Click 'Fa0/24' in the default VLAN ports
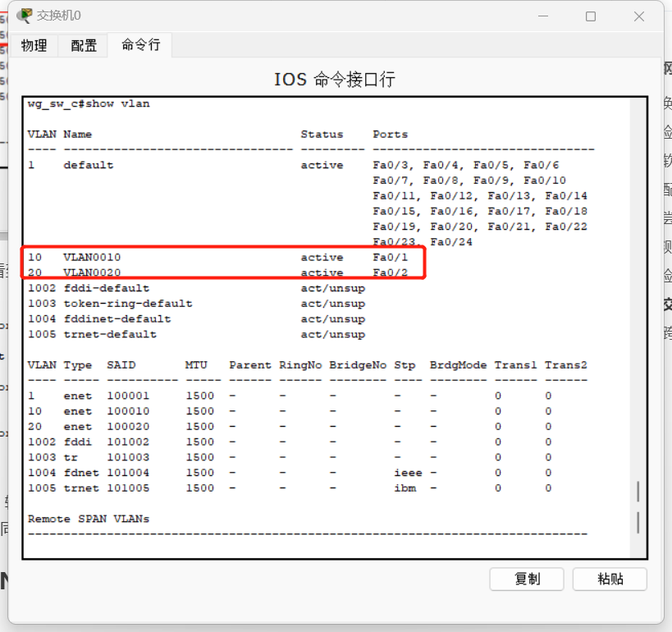 (450, 242)
